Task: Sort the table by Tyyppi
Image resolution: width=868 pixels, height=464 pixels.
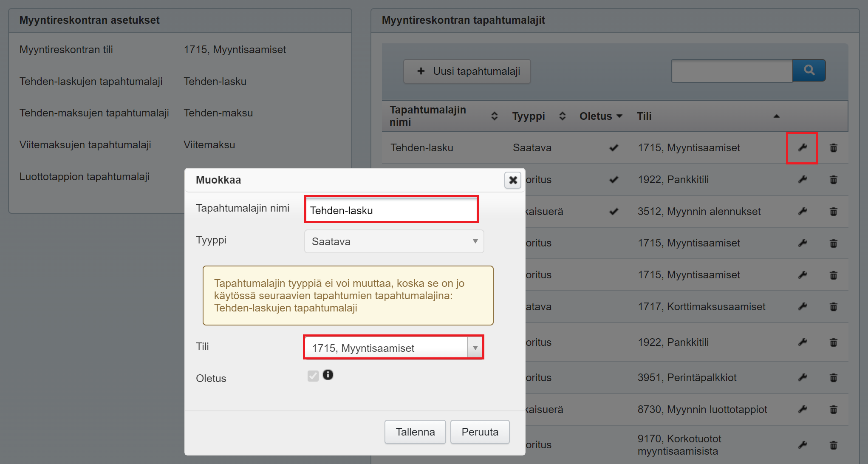Action: point(562,116)
